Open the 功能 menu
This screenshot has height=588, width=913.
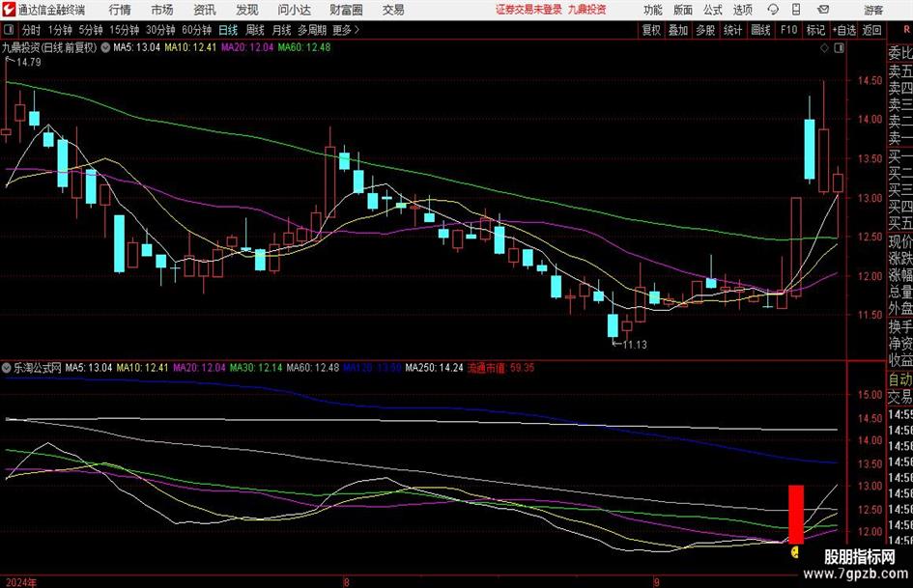[653, 10]
